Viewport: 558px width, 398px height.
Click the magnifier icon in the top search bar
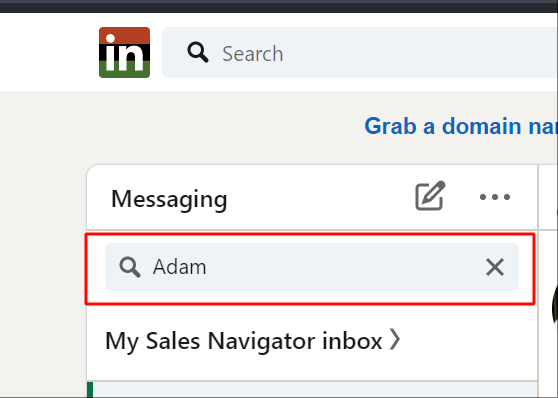click(x=198, y=52)
